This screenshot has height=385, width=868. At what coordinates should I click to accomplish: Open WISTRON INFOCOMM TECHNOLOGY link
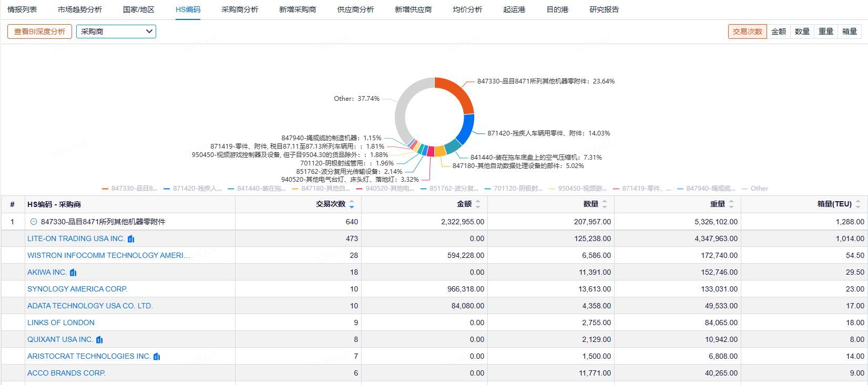pos(109,255)
